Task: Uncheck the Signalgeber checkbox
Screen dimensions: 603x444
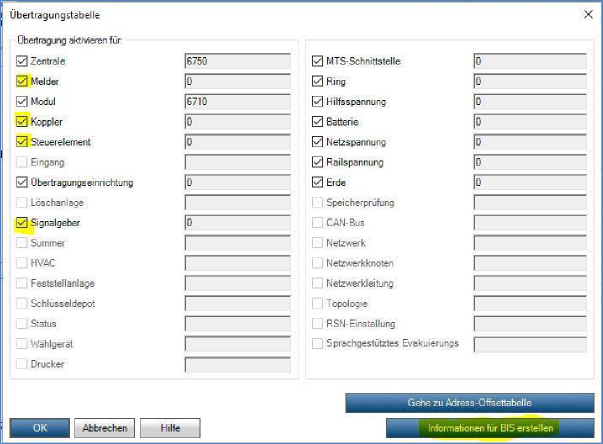Action: coord(22,223)
